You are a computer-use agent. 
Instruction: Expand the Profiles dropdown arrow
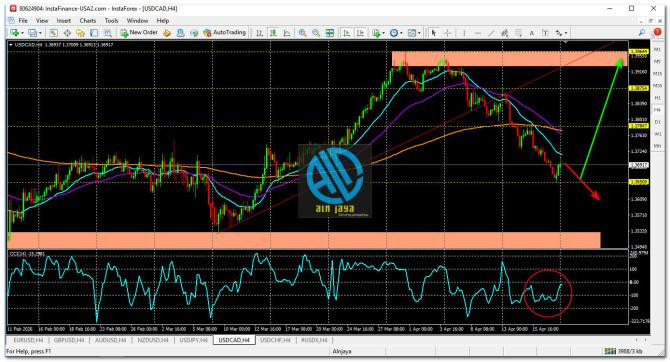click(40, 33)
